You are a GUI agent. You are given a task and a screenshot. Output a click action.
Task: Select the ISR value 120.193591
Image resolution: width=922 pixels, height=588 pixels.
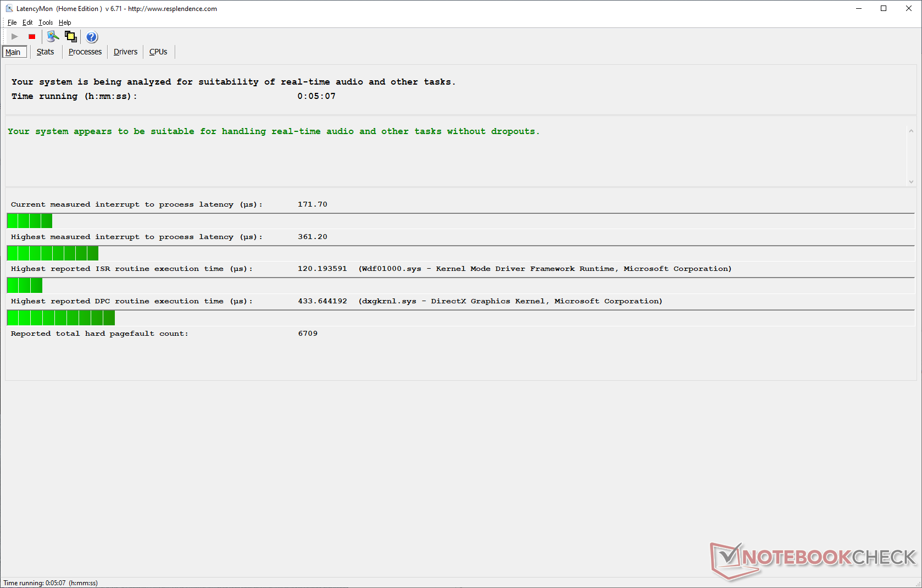click(323, 269)
